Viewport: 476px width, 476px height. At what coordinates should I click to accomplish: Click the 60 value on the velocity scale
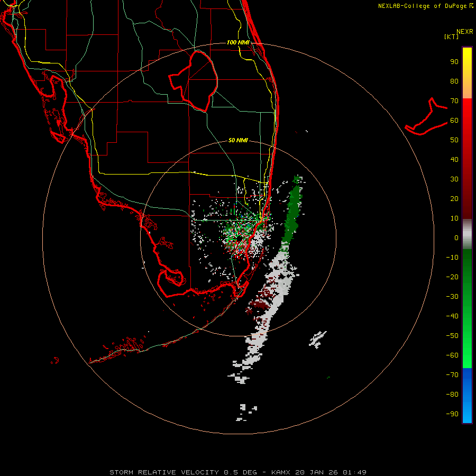454,120
